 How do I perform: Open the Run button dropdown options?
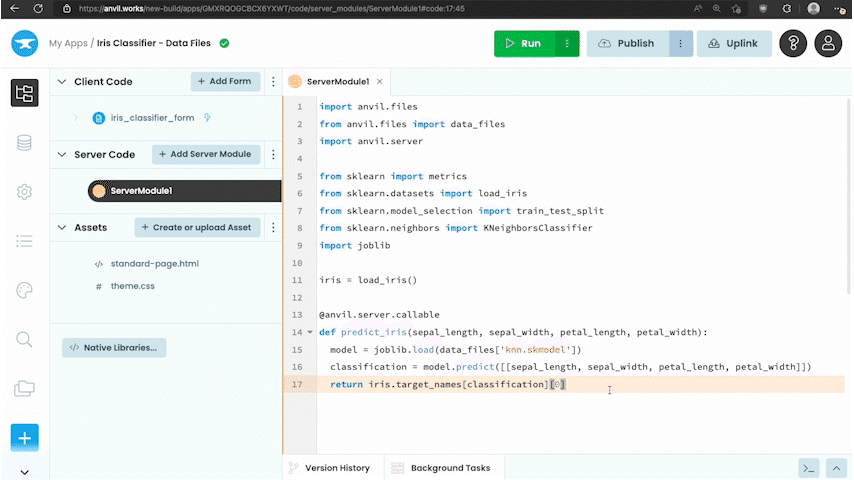tap(567, 44)
